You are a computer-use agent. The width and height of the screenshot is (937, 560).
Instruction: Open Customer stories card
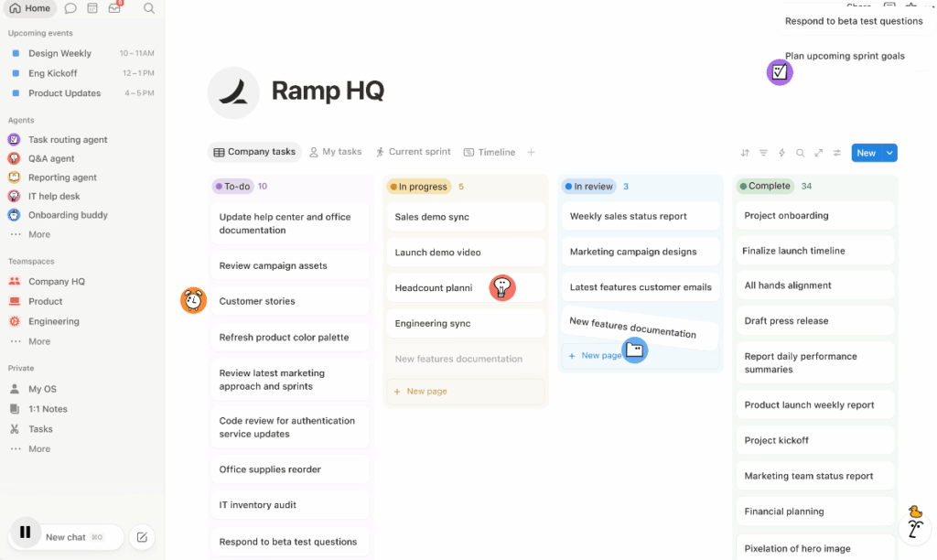(x=290, y=301)
